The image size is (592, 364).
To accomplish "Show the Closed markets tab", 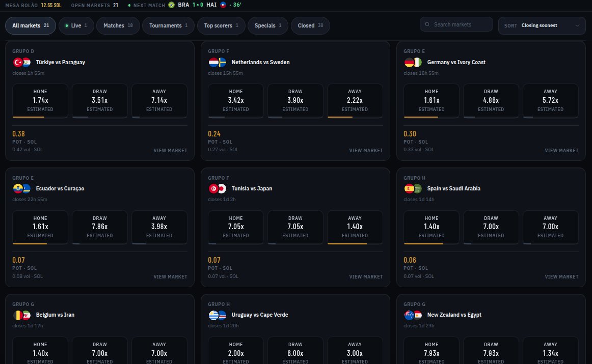I will coord(310,25).
